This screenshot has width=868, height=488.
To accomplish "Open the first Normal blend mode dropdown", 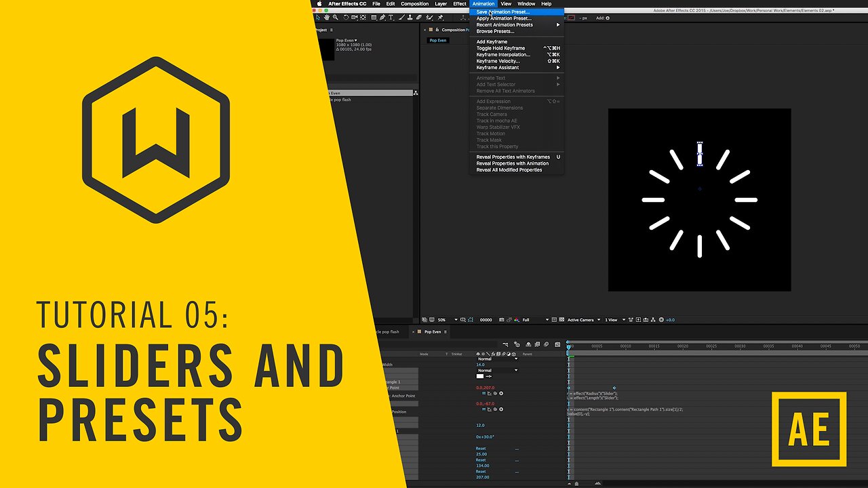I will 497,359.
